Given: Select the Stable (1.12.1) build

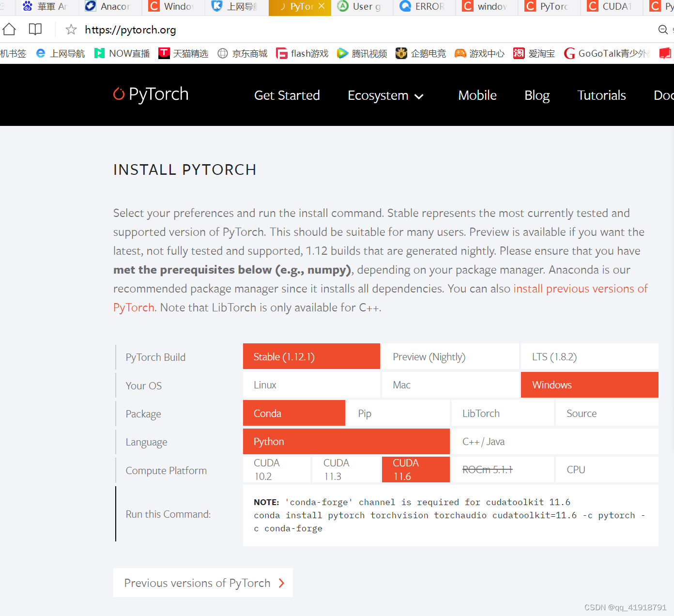Looking at the screenshot, I should click(311, 356).
